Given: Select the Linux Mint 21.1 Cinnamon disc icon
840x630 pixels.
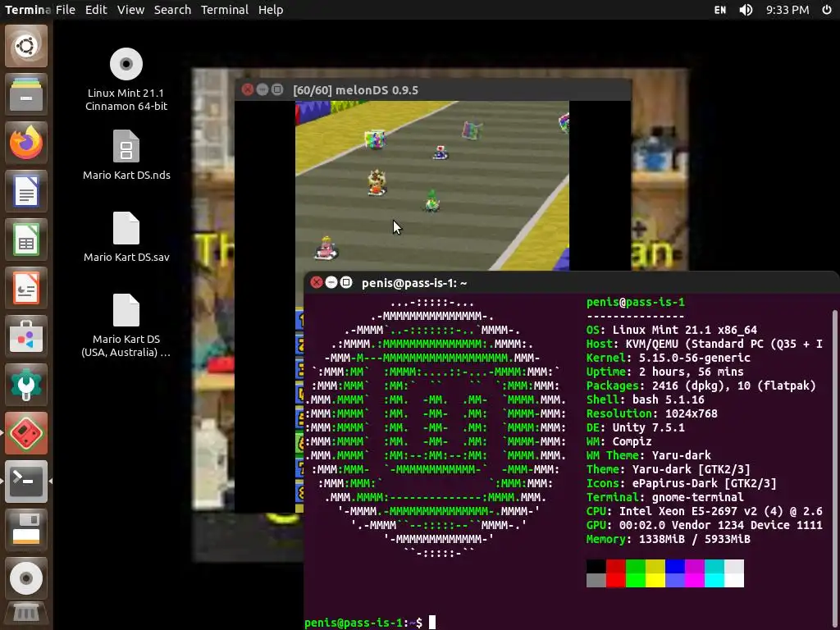Looking at the screenshot, I should point(126,80).
